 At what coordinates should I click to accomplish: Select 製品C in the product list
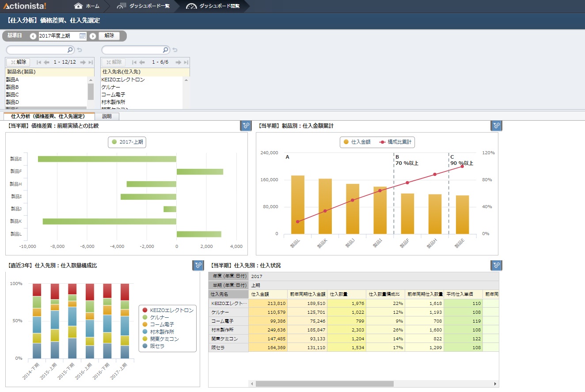click(x=46, y=95)
